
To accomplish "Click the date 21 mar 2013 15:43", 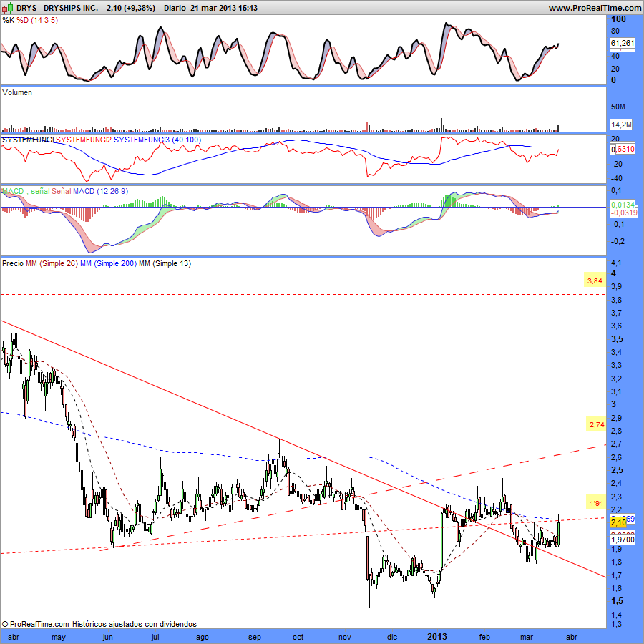I will point(224,8).
